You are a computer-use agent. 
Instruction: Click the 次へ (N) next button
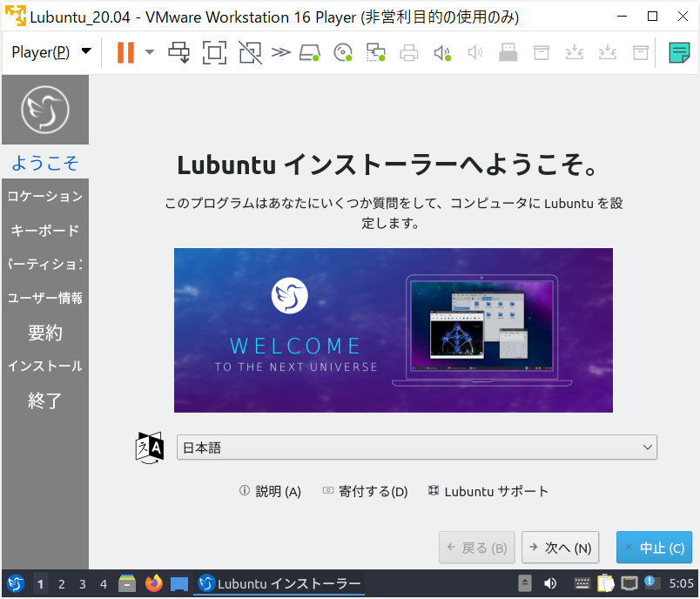[x=561, y=548]
